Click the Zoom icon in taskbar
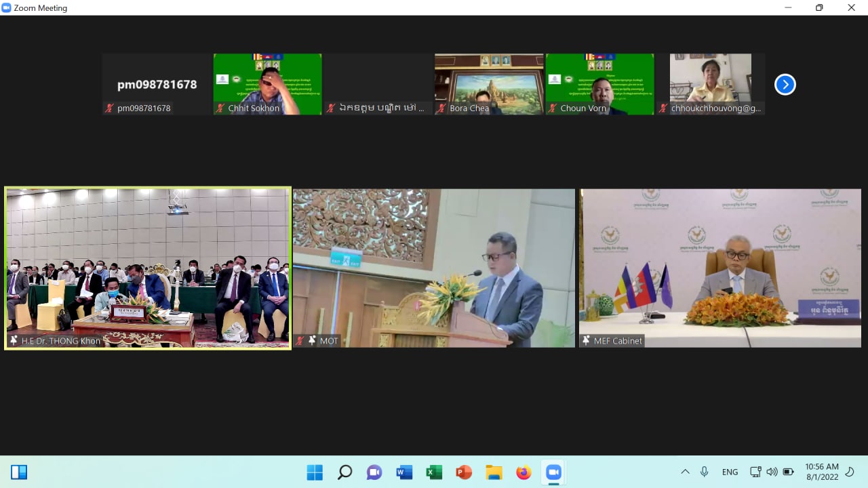 pos(553,472)
